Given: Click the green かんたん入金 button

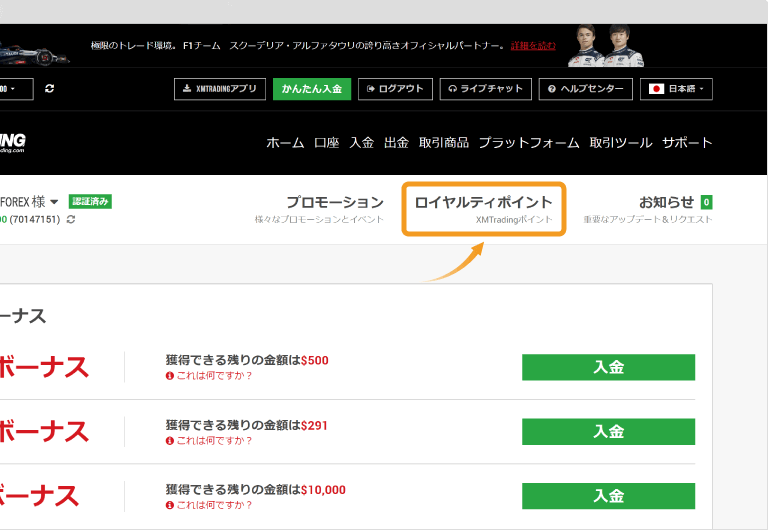Looking at the screenshot, I should coord(312,89).
